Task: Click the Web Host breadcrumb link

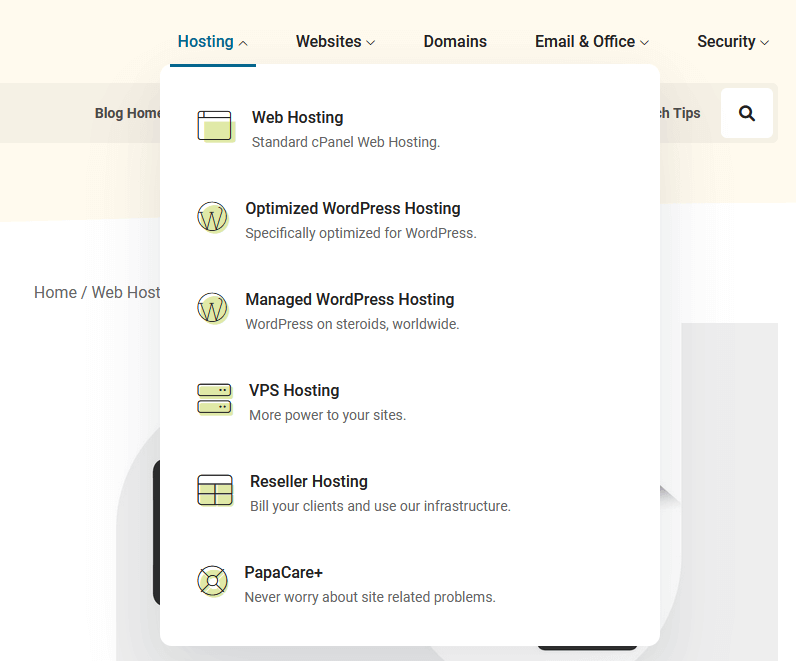Action: (x=126, y=292)
